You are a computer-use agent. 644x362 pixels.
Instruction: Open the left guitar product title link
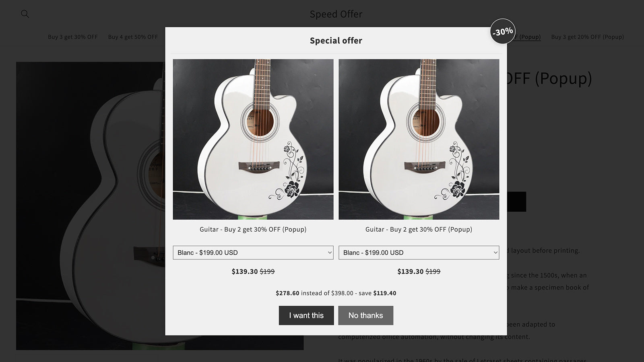(253, 229)
